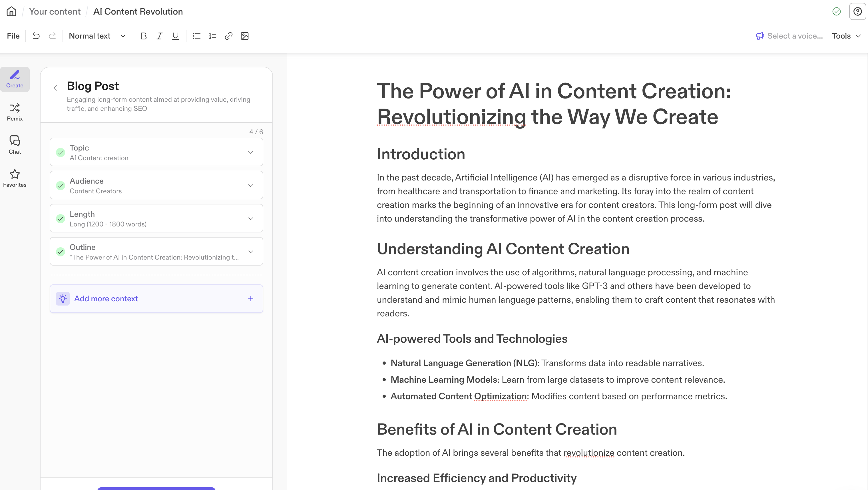Click the italic formatting icon

pos(158,36)
